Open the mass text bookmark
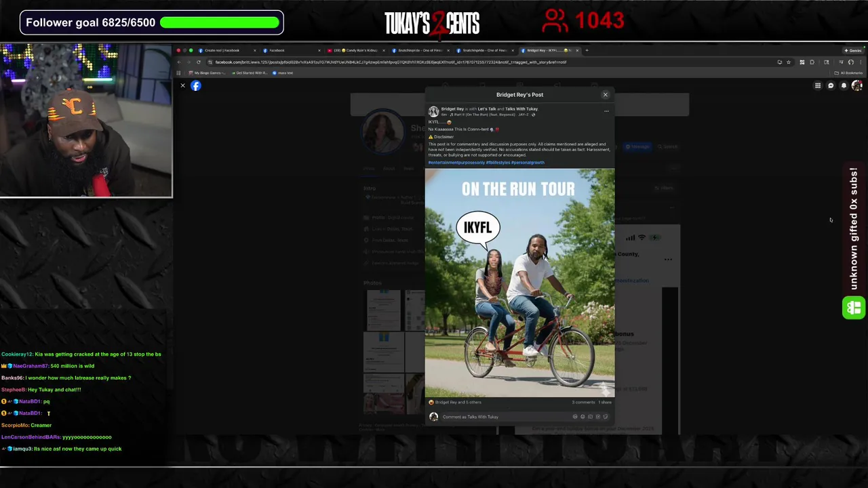The width and height of the screenshot is (868, 488). coord(283,73)
